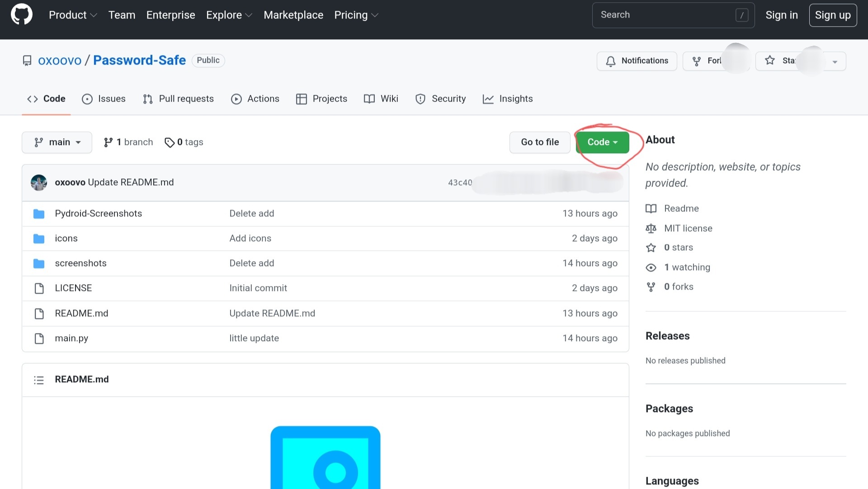
Task: Click the MIT license link
Action: pyautogui.click(x=688, y=227)
